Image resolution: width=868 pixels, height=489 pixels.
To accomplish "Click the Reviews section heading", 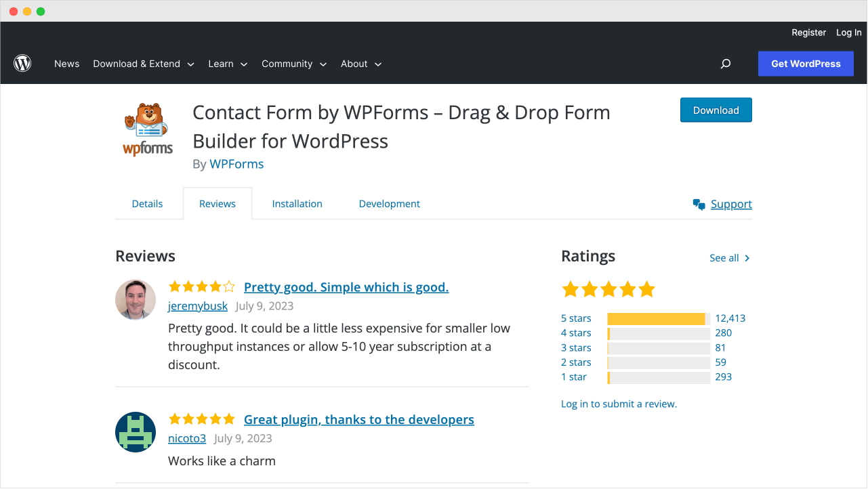I will click(x=145, y=256).
